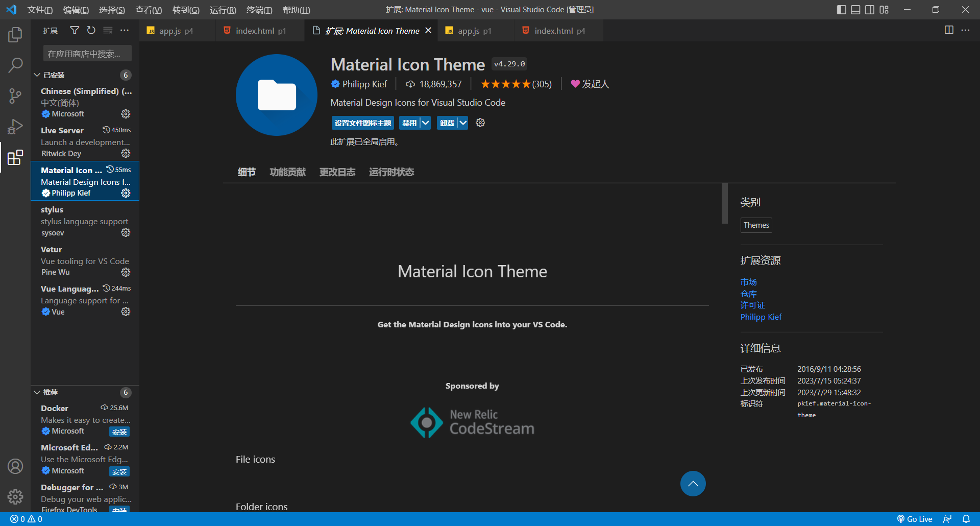
Task: Open extension detail page settings gear
Action: pos(480,123)
